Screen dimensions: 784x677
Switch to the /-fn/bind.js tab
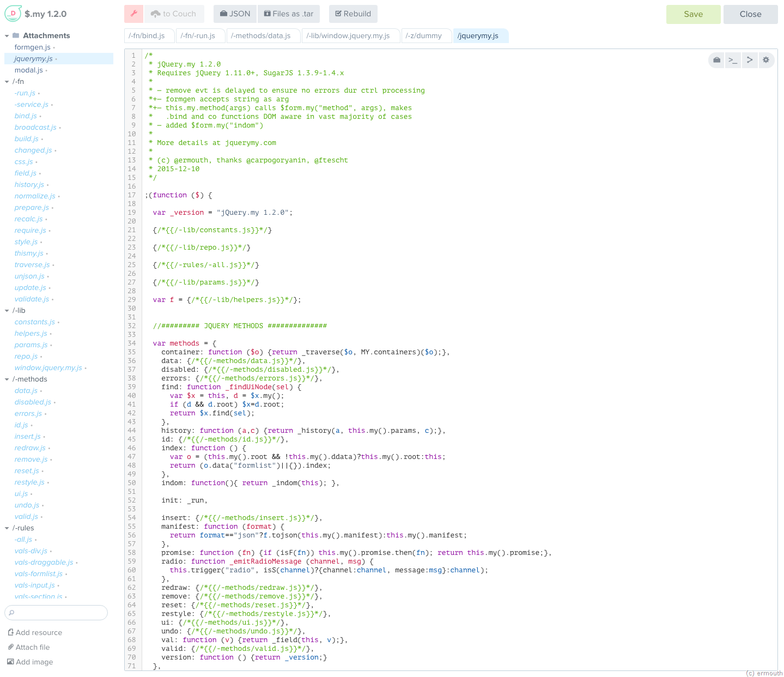point(149,35)
